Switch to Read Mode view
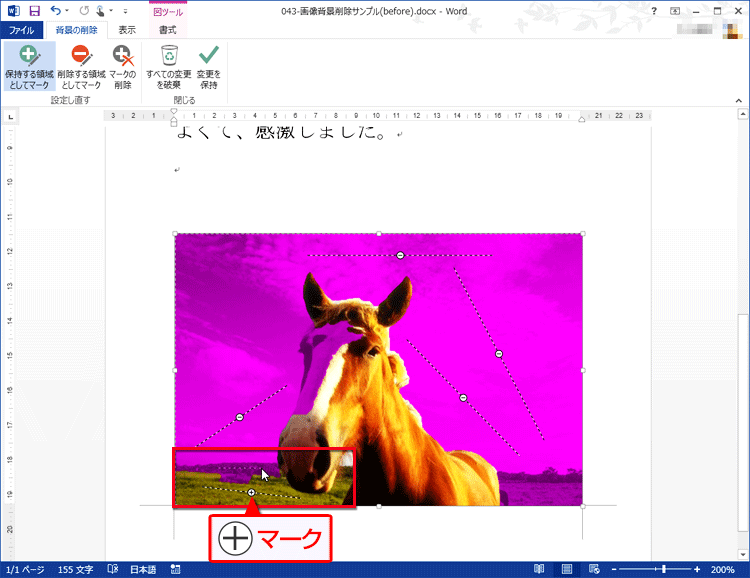 click(x=539, y=569)
